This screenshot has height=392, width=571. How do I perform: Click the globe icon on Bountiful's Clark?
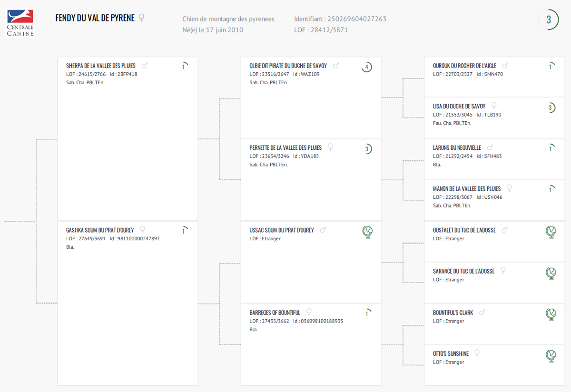click(x=551, y=314)
